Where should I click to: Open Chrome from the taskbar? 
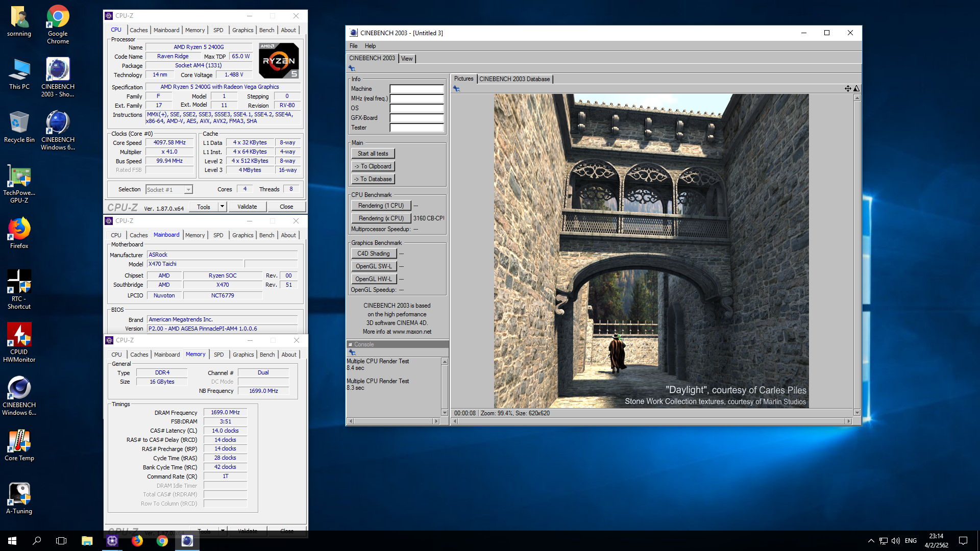coord(162,541)
